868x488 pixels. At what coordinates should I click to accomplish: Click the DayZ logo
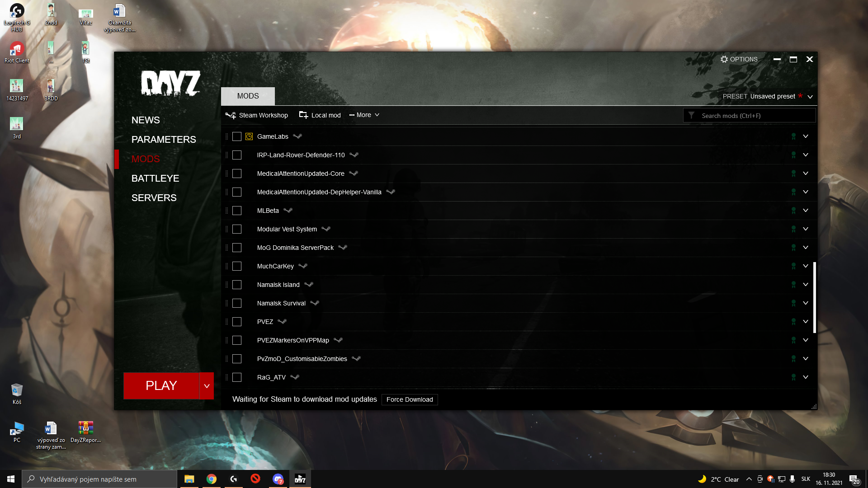tap(170, 84)
